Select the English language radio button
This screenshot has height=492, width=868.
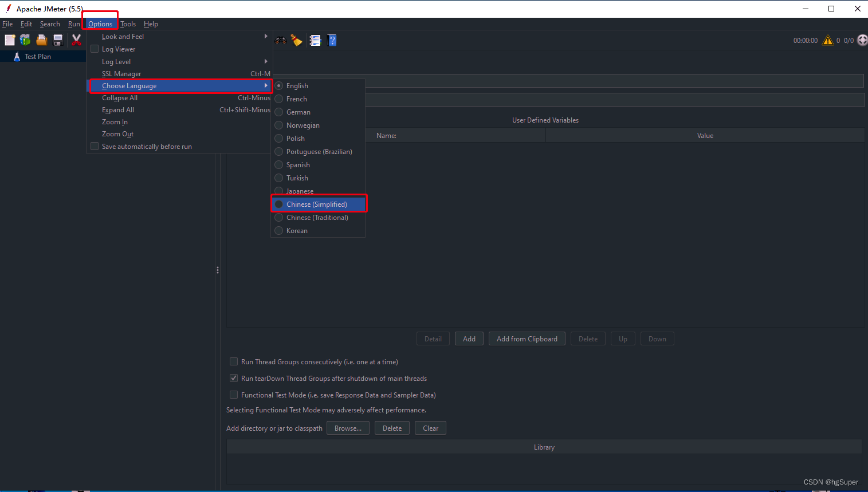pos(279,86)
